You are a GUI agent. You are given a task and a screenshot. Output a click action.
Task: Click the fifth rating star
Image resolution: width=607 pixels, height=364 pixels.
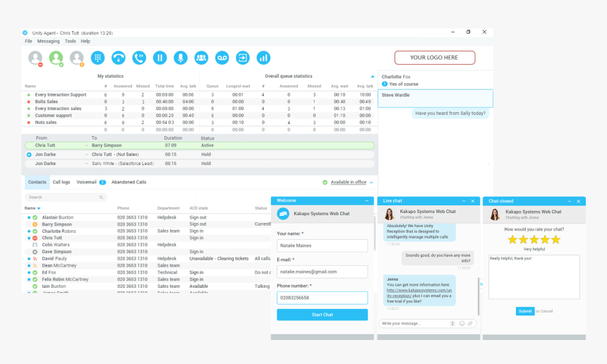556,240
